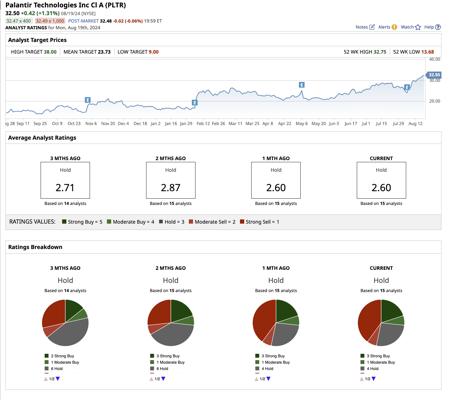Toggle Strong Buy in 3 MTHS AGO legend
This screenshot has height=400, width=451.
pos(59,356)
